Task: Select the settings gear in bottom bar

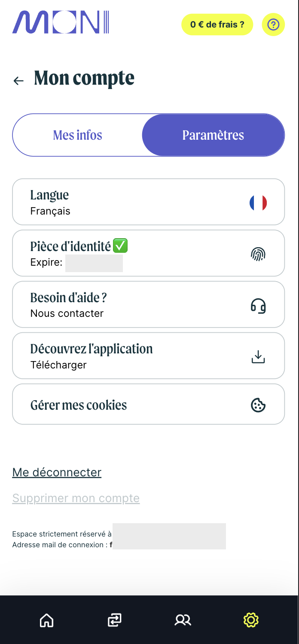Action: click(251, 620)
